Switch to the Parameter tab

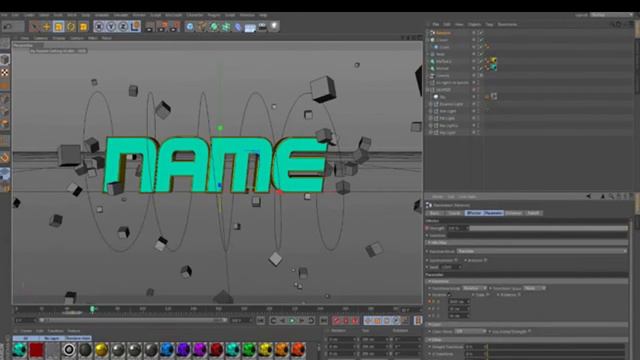tap(493, 213)
